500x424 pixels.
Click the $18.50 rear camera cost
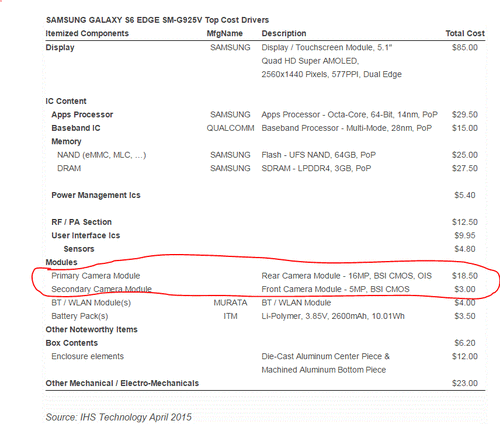(465, 276)
